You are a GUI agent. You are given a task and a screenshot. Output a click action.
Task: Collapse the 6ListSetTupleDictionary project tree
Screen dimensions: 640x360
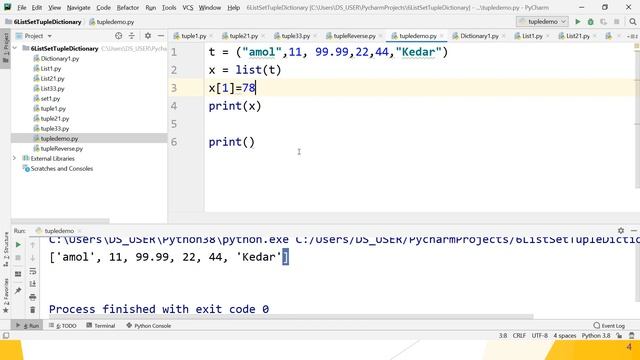point(15,49)
